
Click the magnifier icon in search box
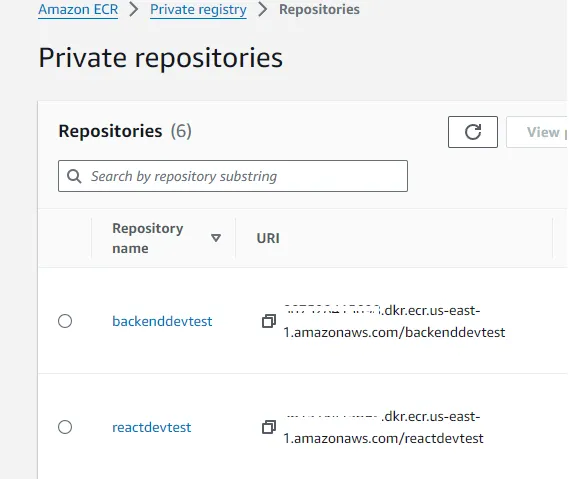click(74, 176)
